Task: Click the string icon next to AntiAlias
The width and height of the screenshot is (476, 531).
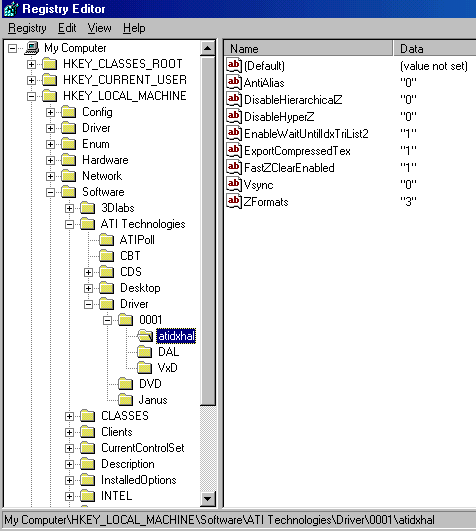Action: [x=234, y=82]
